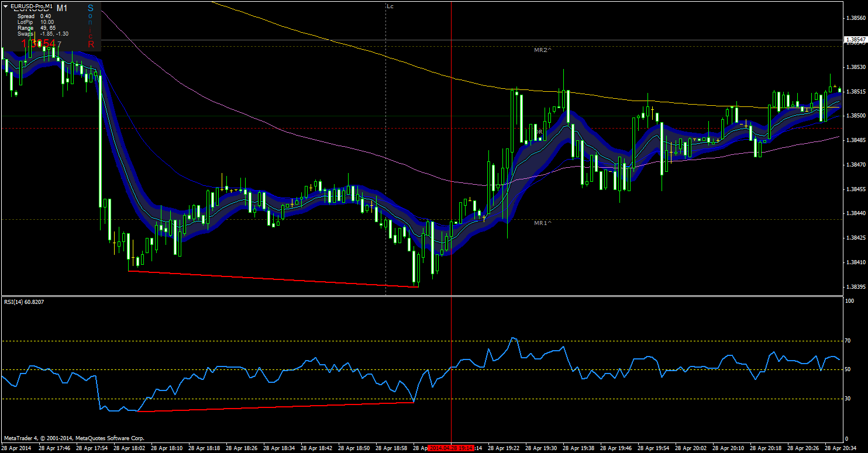This screenshot has width=868, height=453.
Task: Click the 28 Apr 20:02 time label
Action: (690, 448)
